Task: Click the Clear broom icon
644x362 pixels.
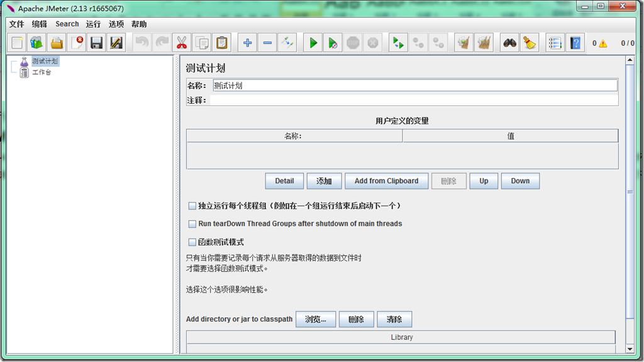Action: pos(464,43)
